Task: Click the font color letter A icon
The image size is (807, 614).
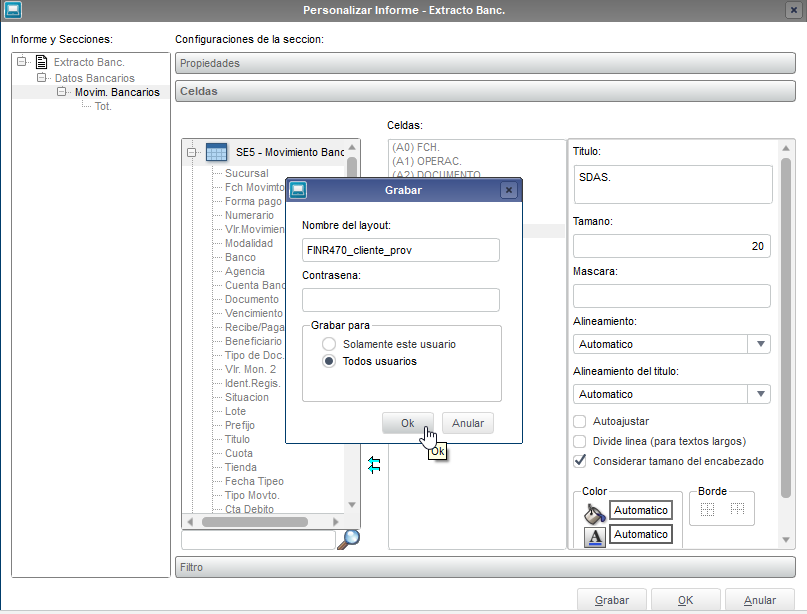Action: (594, 537)
